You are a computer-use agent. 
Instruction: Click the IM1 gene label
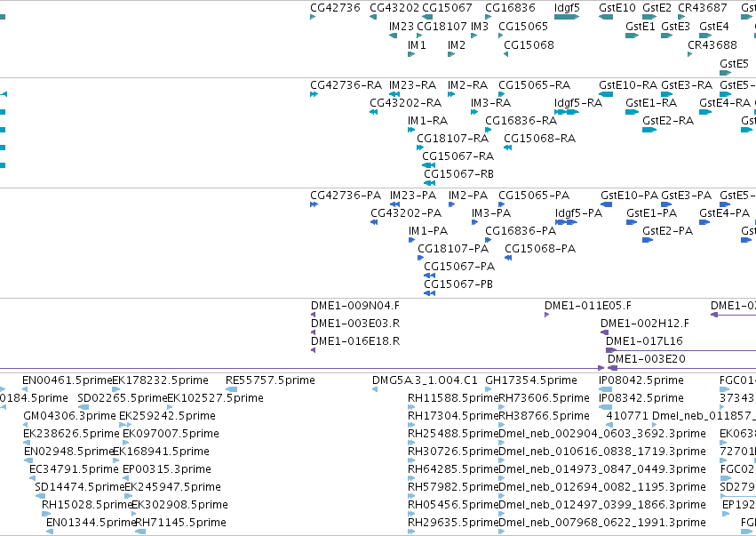click(x=417, y=45)
